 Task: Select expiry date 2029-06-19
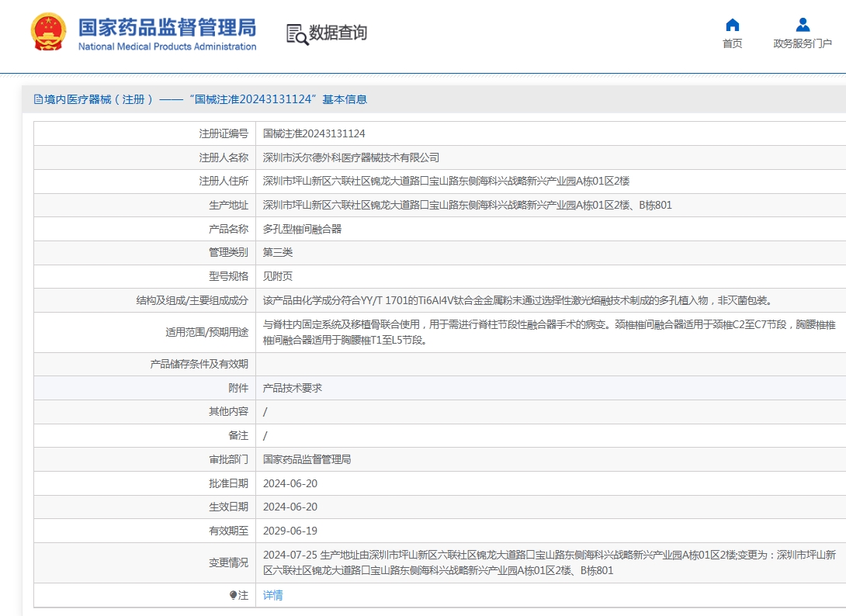(x=290, y=531)
